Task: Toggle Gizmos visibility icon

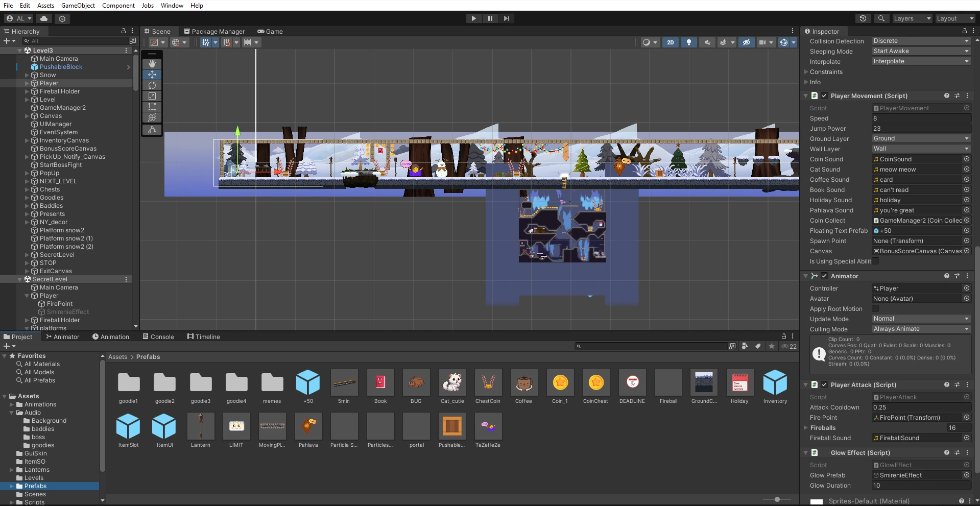Action: (784, 42)
